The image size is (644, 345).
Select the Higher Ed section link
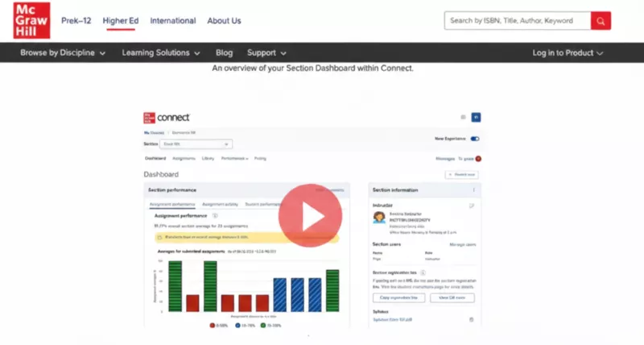(120, 21)
